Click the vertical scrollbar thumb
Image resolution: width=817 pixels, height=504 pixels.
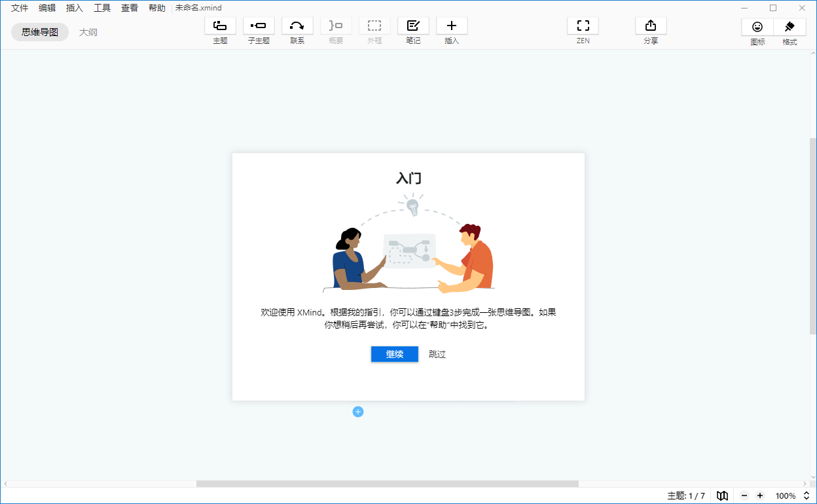point(813,236)
